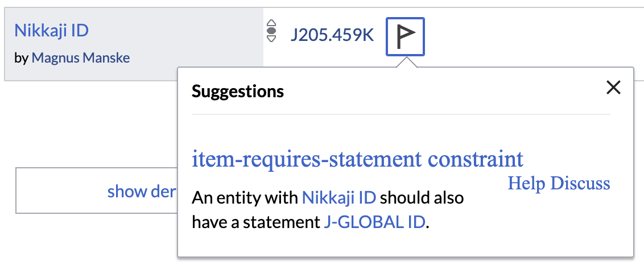Open Magnus Manske's user page
This screenshot has width=644, height=265.
click(x=81, y=58)
